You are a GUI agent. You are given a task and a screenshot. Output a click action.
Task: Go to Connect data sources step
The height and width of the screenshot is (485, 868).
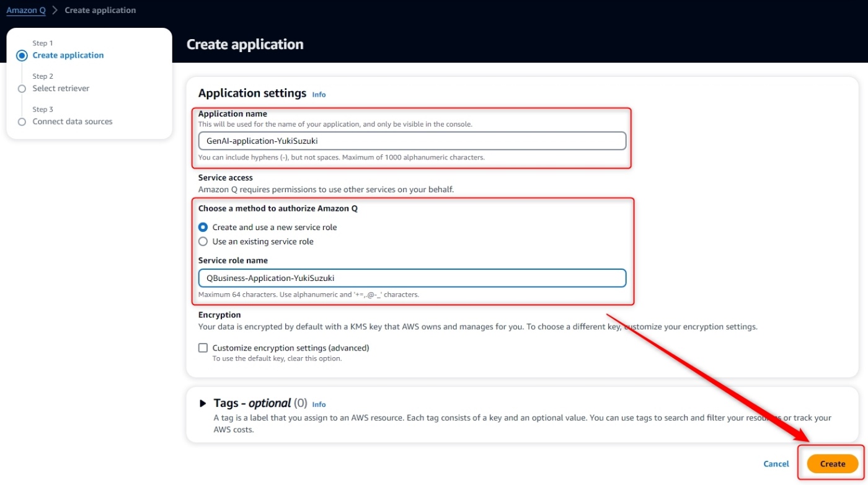(73, 122)
